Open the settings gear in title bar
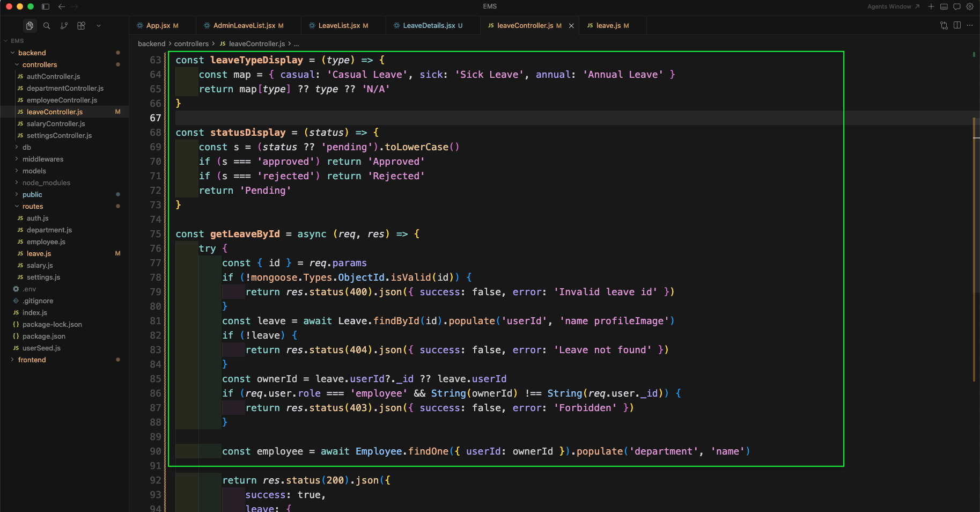This screenshot has height=512, width=980. pyautogui.click(x=970, y=6)
